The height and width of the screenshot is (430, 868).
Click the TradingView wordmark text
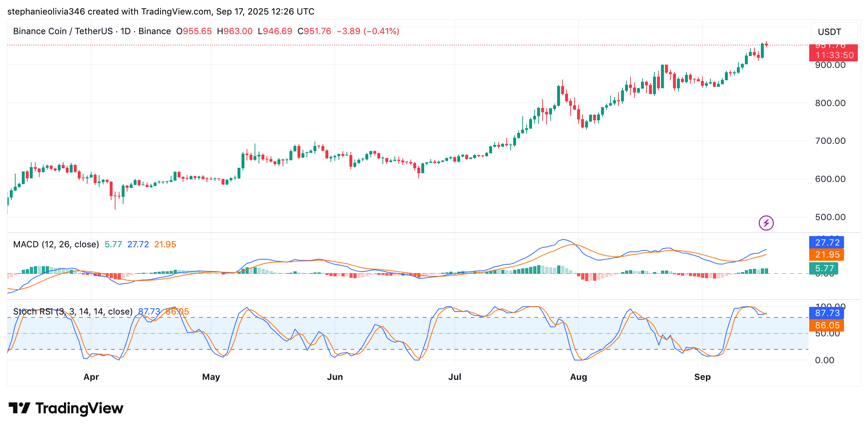[79, 408]
